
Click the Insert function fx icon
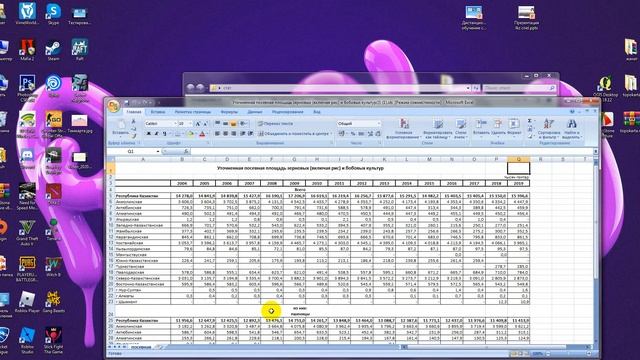point(186,151)
